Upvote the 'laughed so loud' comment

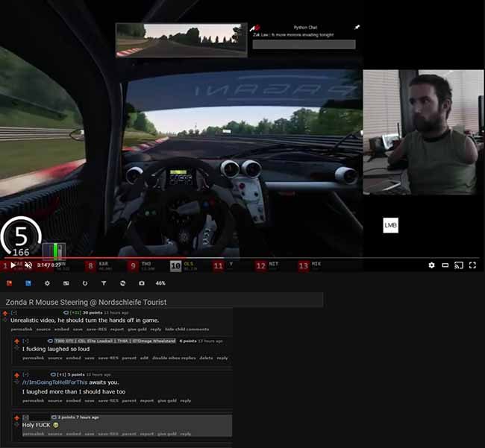point(16,341)
